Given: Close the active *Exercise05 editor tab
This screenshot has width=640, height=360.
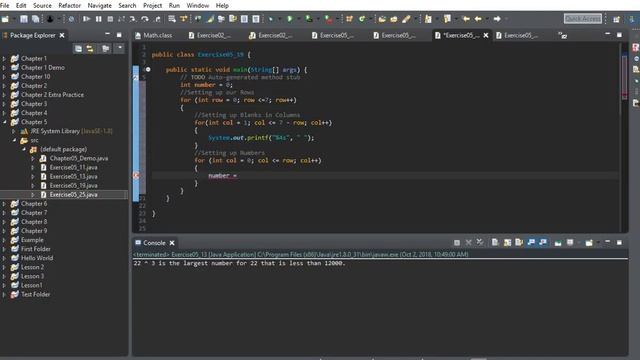Looking at the screenshot, I should coord(486,36).
